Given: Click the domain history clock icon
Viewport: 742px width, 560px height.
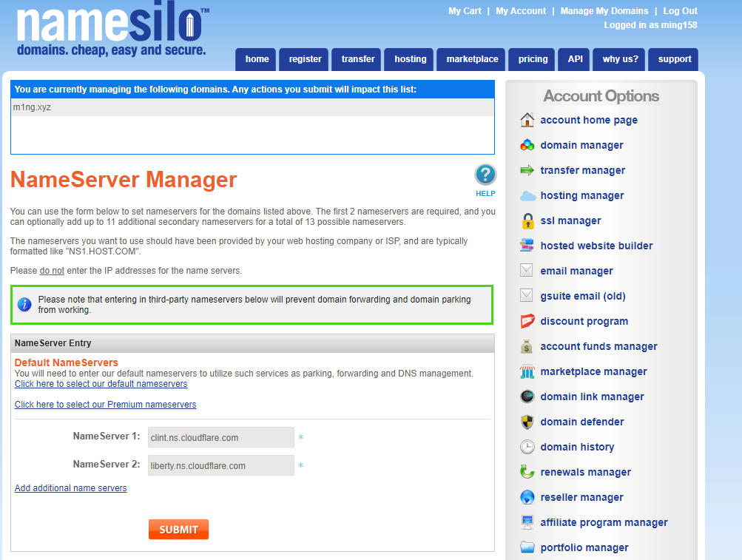Looking at the screenshot, I should [x=527, y=447].
